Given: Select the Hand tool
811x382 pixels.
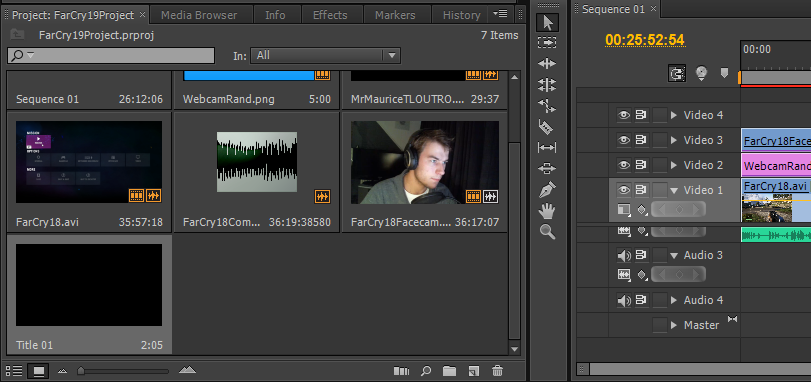Looking at the screenshot, I should coord(547,211).
